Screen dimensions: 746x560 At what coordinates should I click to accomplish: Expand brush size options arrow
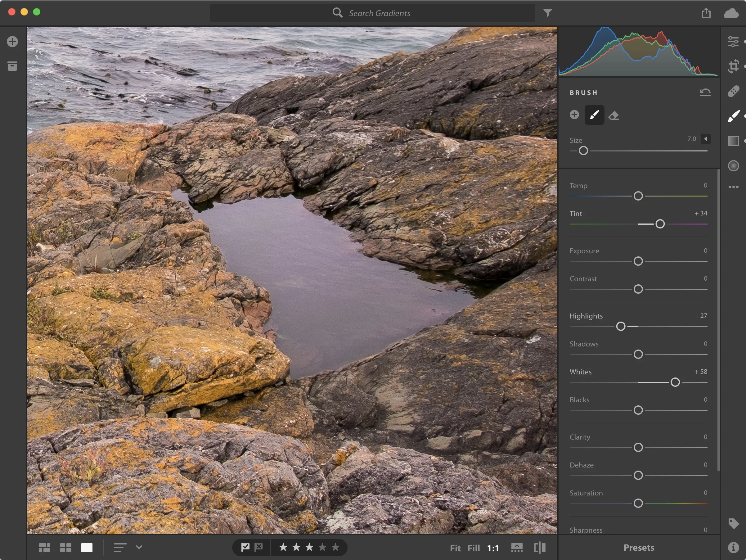[705, 139]
